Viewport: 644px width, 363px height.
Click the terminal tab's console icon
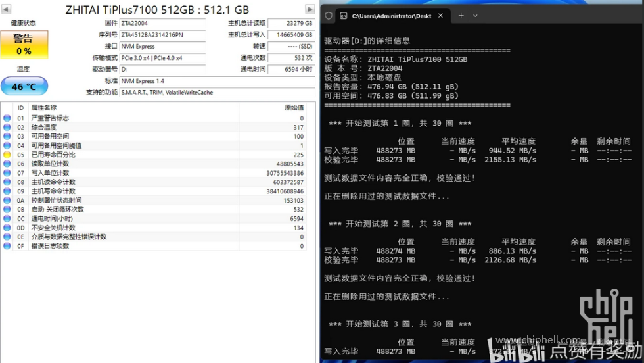pyautogui.click(x=343, y=16)
